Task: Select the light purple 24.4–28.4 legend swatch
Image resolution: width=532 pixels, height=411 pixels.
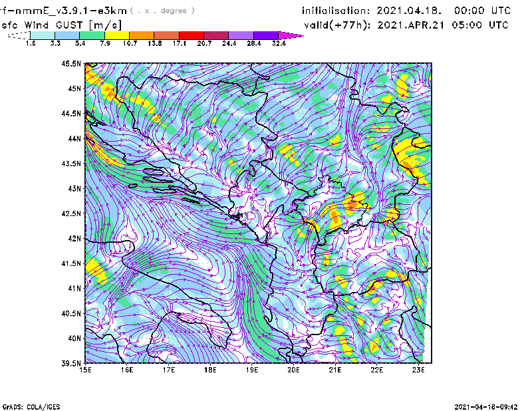Action: pos(241,35)
